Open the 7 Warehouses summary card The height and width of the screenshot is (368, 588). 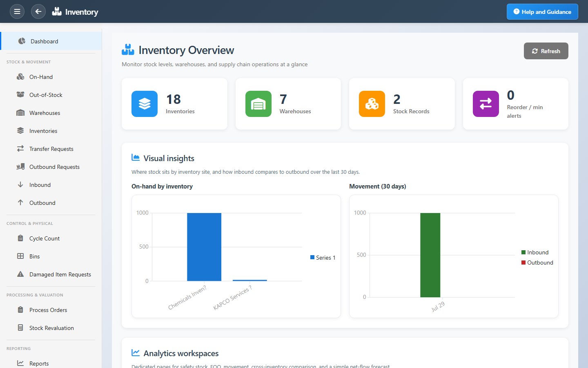(x=288, y=104)
